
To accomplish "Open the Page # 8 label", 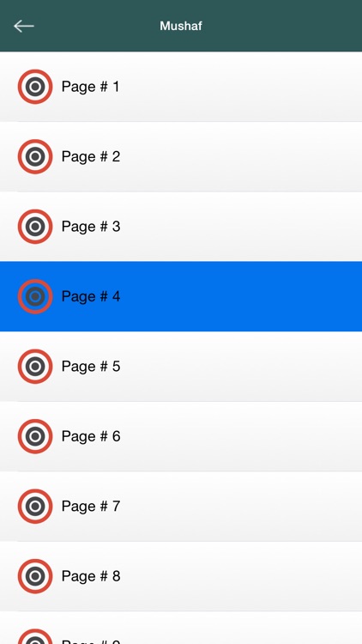I will click(91, 576).
